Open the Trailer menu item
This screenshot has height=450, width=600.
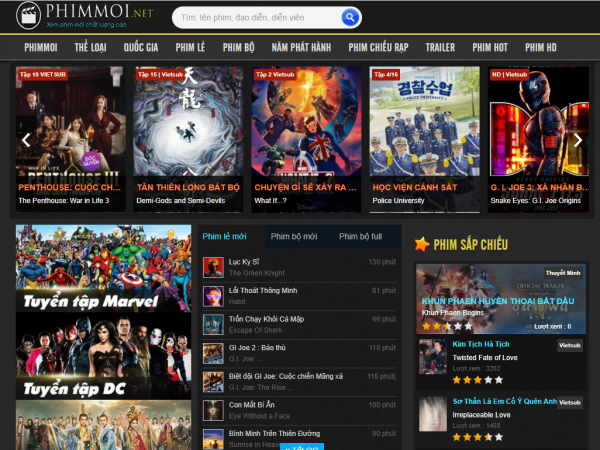point(440,47)
